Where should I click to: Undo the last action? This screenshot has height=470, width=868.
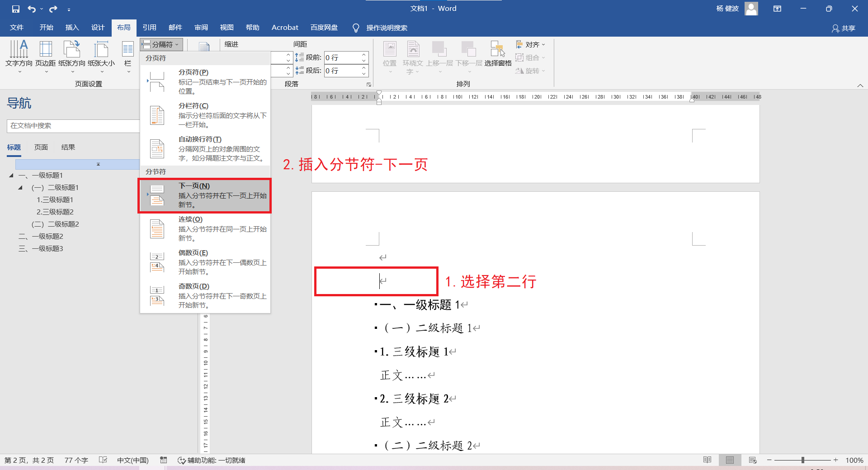pyautogui.click(x=31, y=9)
